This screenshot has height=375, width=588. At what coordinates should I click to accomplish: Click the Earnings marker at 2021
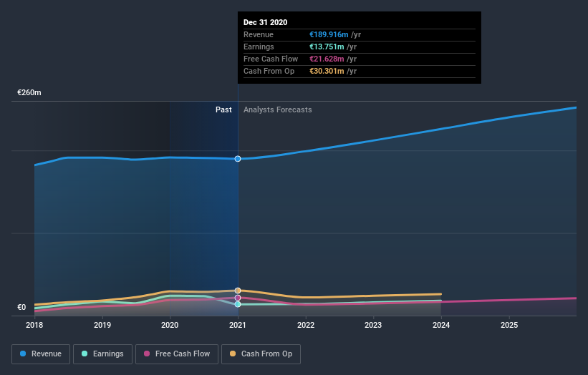tap(238, 304)
